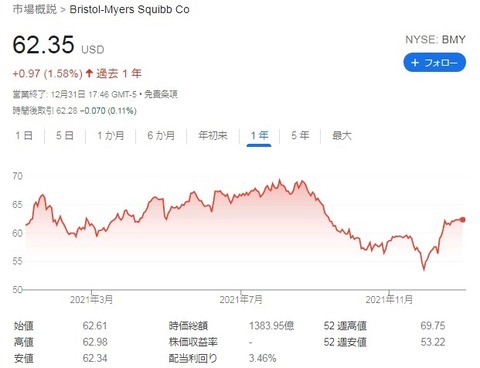
Task: Click the 62.35 current price value
Action: 43,45
